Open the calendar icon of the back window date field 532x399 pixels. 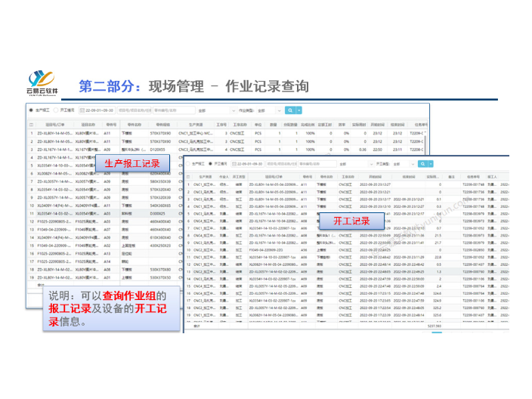82,110
